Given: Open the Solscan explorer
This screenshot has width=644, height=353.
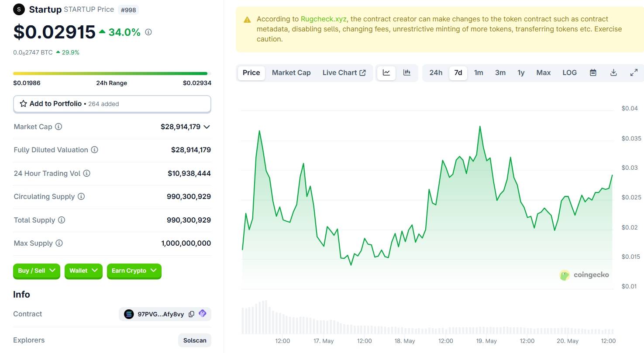Looking at the screenshot, I should click(195, 340).
